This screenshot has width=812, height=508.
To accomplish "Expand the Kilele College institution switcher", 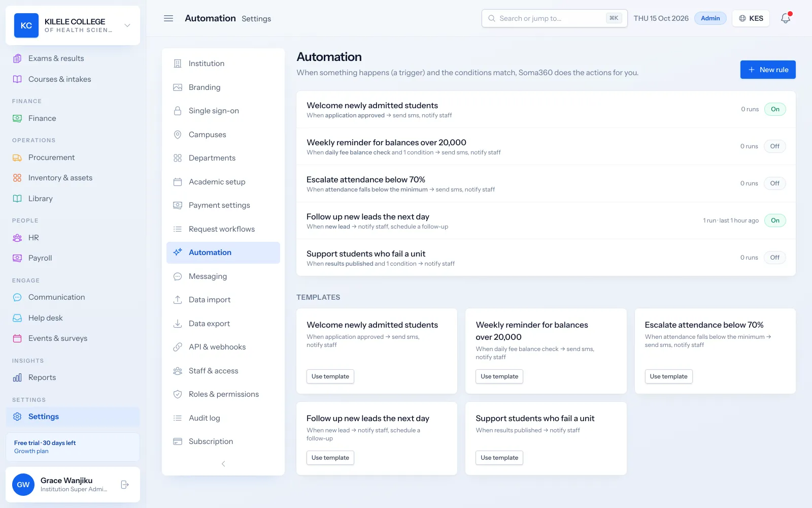I will point(73,25).
